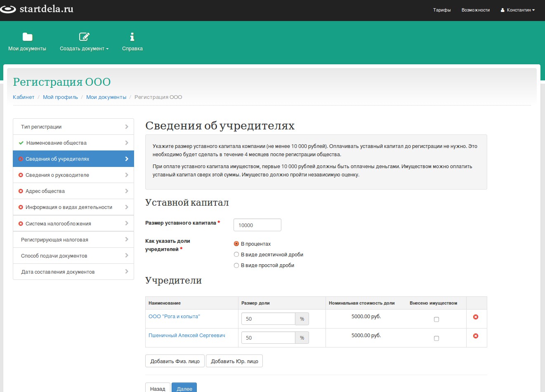The width and height of the screenshot is (545, 392).
Task: Click the Добавить Физ. лицо button
Action: click(175, 361)
